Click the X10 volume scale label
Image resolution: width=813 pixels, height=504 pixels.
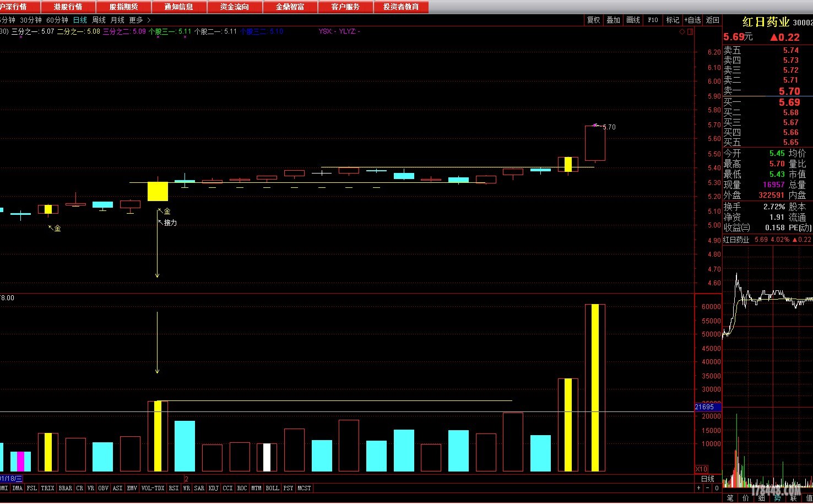[702, 469]
